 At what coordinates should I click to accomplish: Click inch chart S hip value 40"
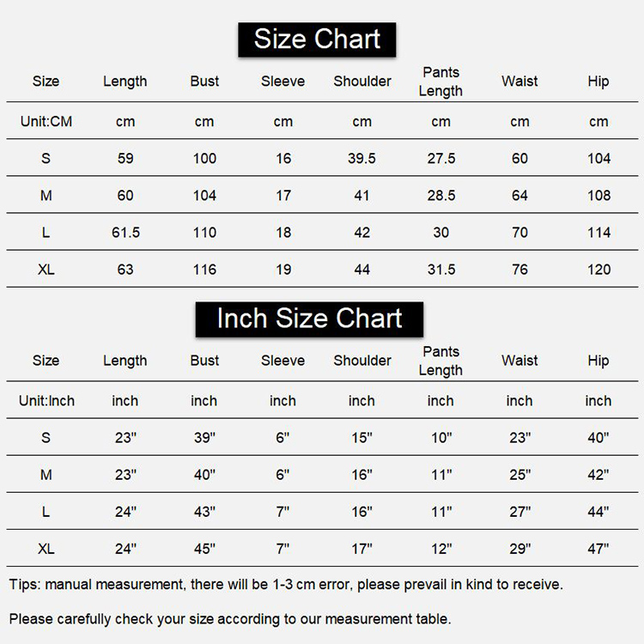(598, 438)
